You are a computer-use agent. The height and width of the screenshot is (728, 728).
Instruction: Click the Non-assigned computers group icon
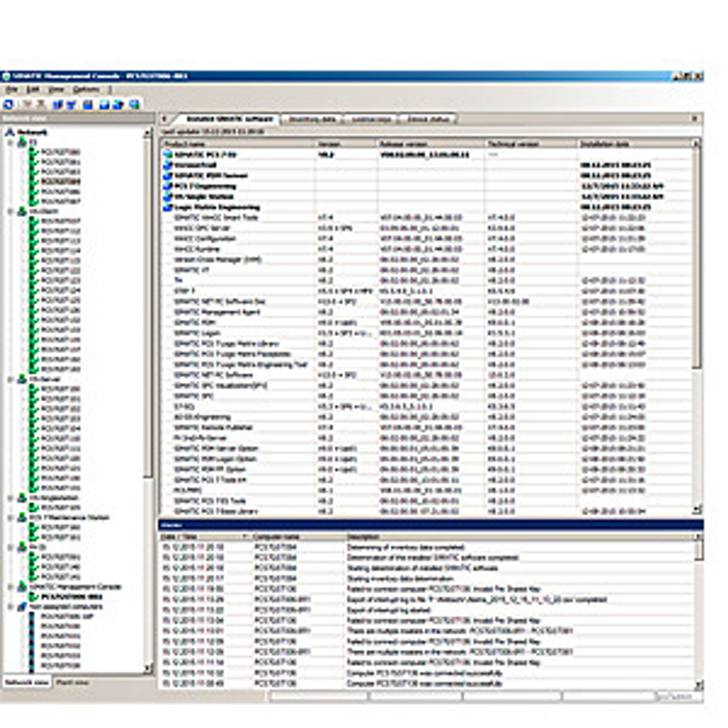pos(22,607)
